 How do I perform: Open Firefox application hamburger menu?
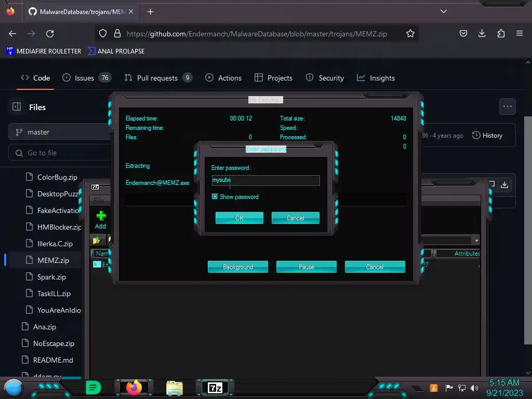click(x=520, y=33)
